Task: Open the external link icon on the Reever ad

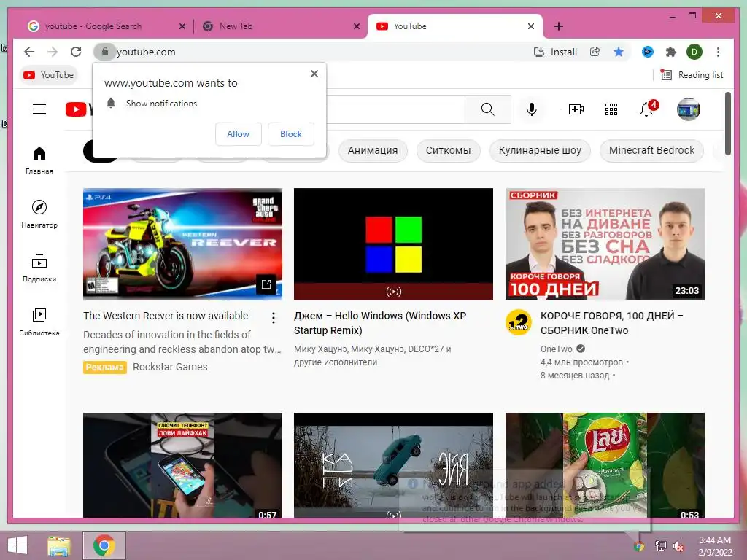Action: [266, 284]
